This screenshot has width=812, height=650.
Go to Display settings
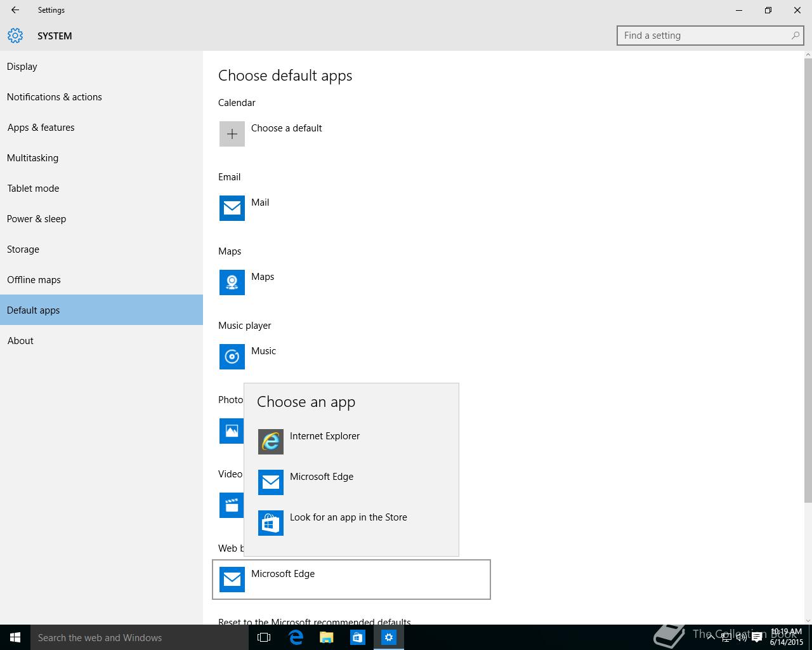pyautogui.click(x=101, y=67)
